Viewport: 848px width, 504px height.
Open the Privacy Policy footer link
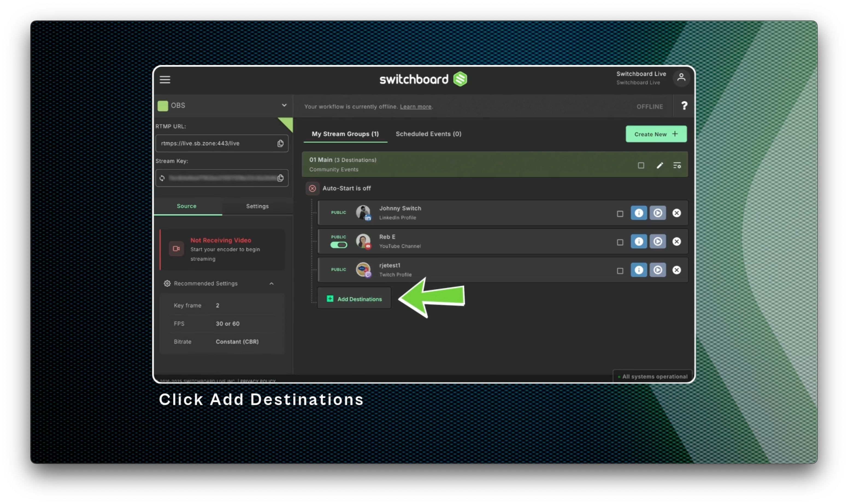pos(258,381)
